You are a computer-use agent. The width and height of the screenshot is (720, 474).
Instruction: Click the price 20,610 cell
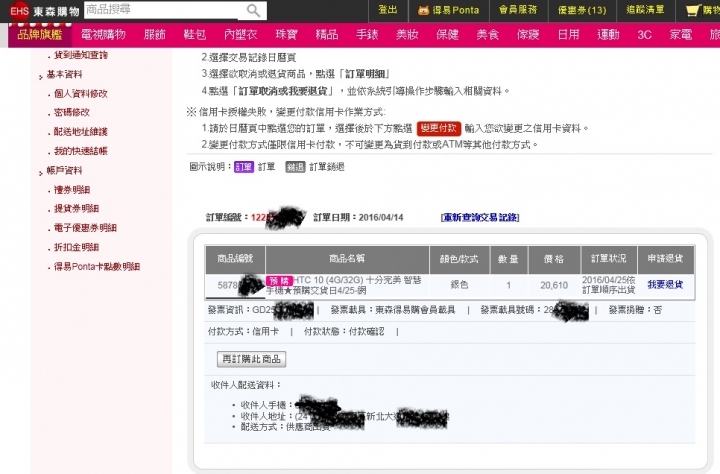554,285
